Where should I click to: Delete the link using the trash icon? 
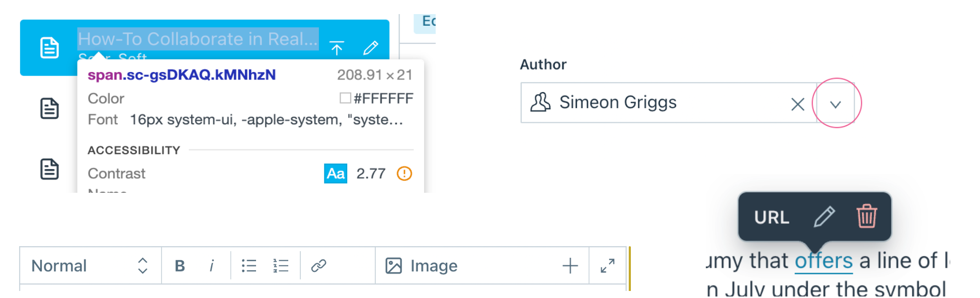pyautogui.click(x=867, y=217)
